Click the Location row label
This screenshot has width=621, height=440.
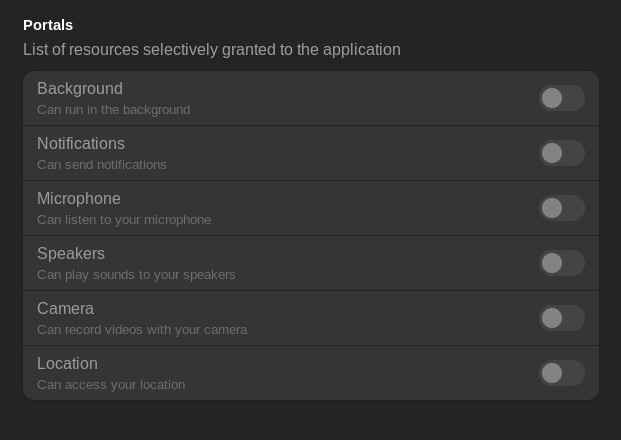(67, 364)
